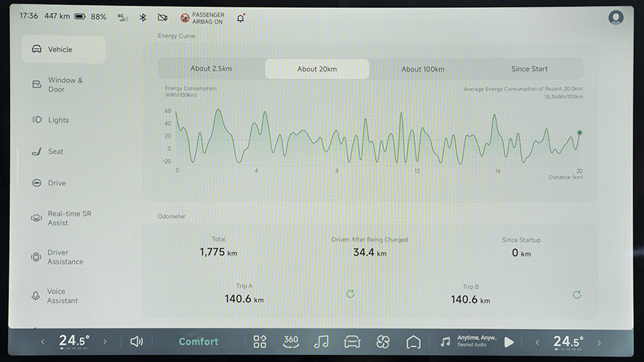Viewport: 644px width, 362px height.
Task: Tap the home icon in bottom bar
Action: (x=414, y=342)
